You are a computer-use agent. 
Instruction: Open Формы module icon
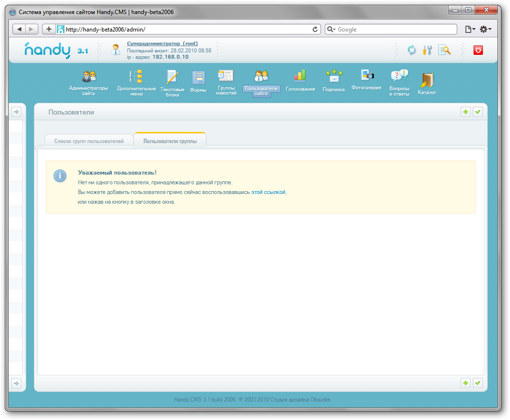click(x=198, y=78)
